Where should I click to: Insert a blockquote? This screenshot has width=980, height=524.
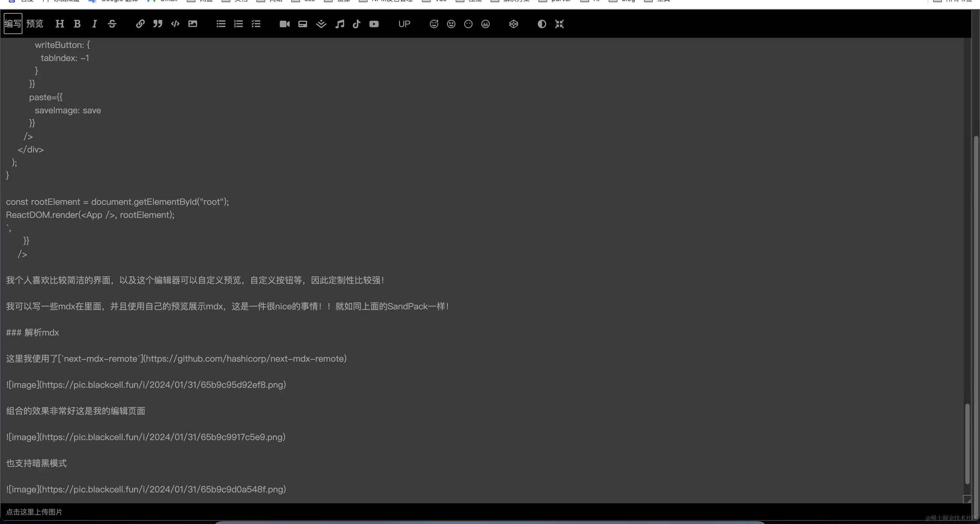157,24
